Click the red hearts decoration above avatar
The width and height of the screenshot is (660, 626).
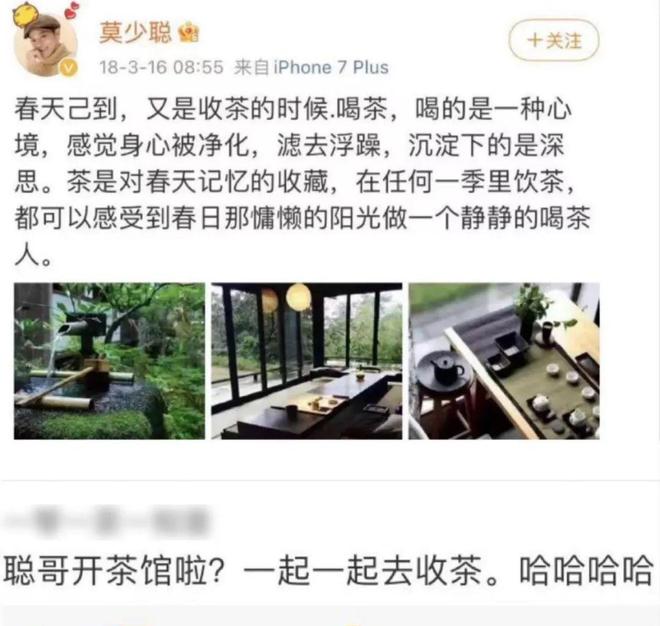pos(72,10)
